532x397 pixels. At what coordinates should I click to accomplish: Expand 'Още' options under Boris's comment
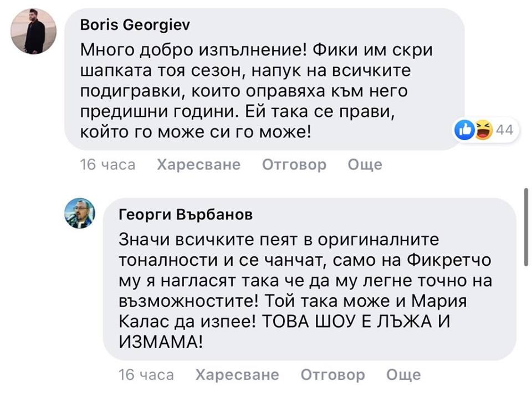[365, 164]
